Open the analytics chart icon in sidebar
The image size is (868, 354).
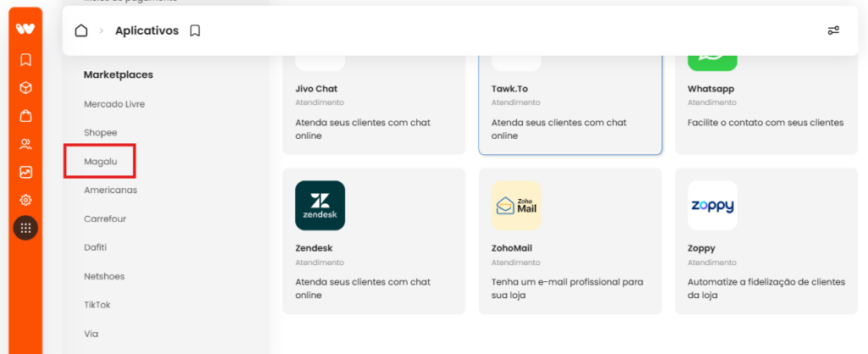pyautogui.click(x=25, y=172)
